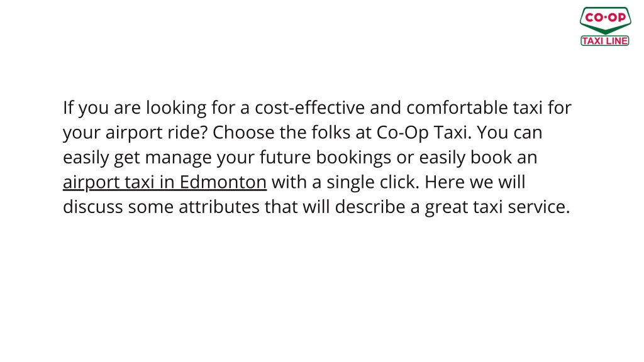Image resolution: width=644 pixels, height=362 pixels.
Task: Click the word "looking" in first line
Action: point(176,108)
